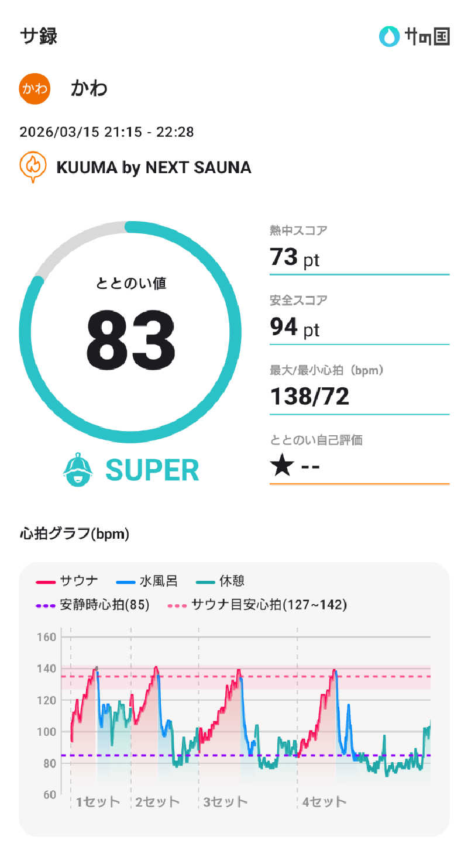Image resolution: width=468 pixels, height=868 pixels.
Task: Select the 1セット marker on chart
Action: click(97, 802)
